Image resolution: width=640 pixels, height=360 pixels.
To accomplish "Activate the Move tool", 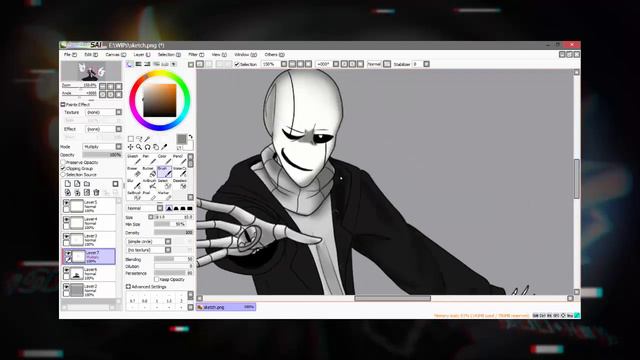I will pyautogui.click(x=131, y=147).
